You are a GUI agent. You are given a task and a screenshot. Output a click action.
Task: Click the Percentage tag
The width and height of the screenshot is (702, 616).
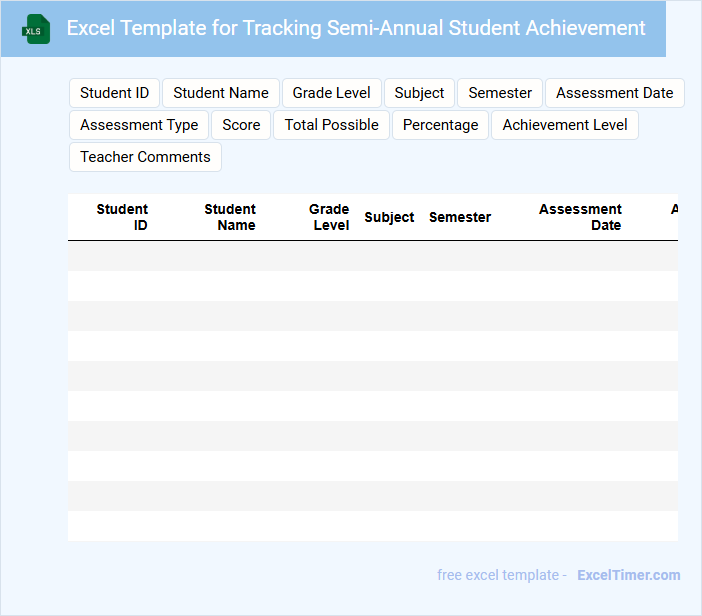pos(440,125)
